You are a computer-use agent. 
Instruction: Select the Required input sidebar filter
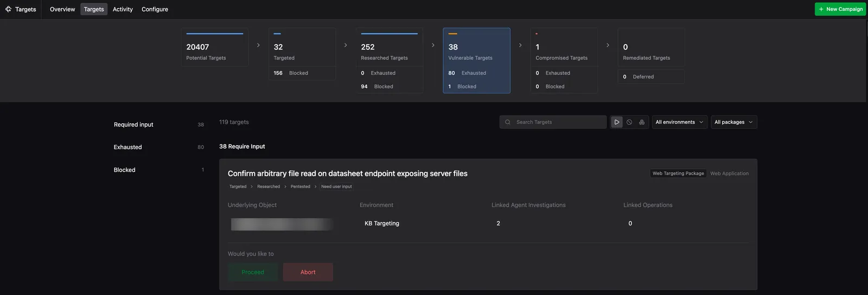(159, 124)
